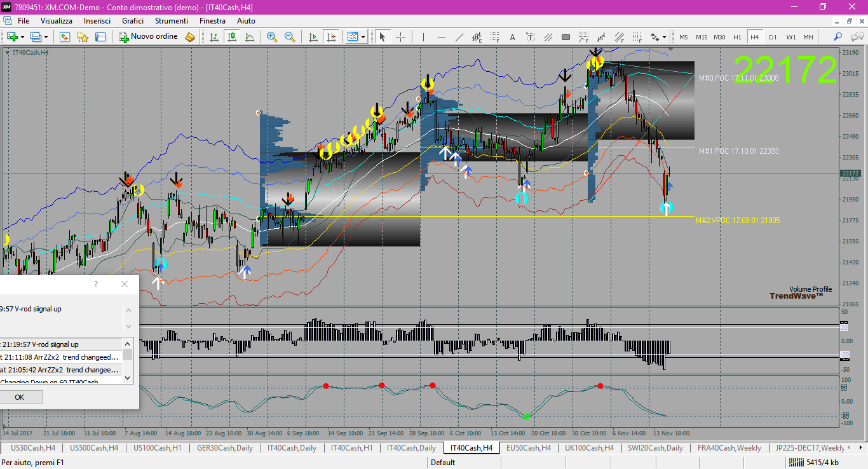Open the Data Window panel icon
Viewport: 868px width, 469px height.
tap(100, 37)
